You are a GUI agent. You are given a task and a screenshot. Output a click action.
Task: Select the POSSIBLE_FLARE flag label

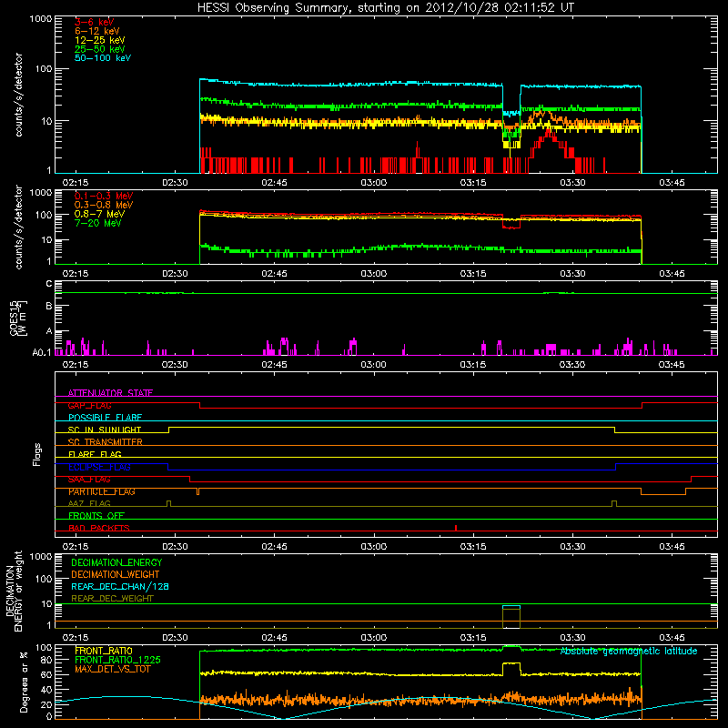pos(105,418)
